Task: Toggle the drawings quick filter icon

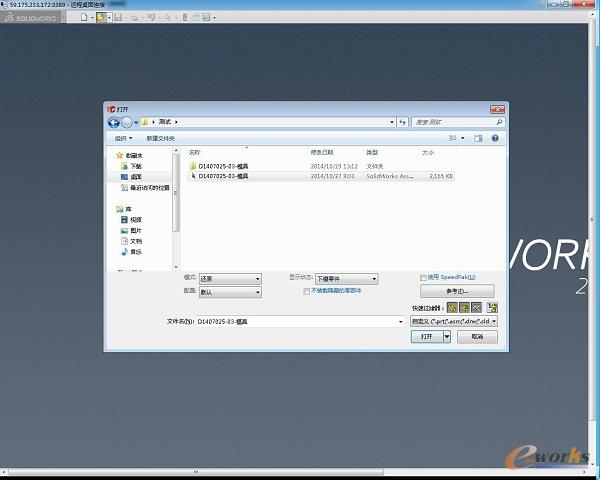Action: pos(477,307)
